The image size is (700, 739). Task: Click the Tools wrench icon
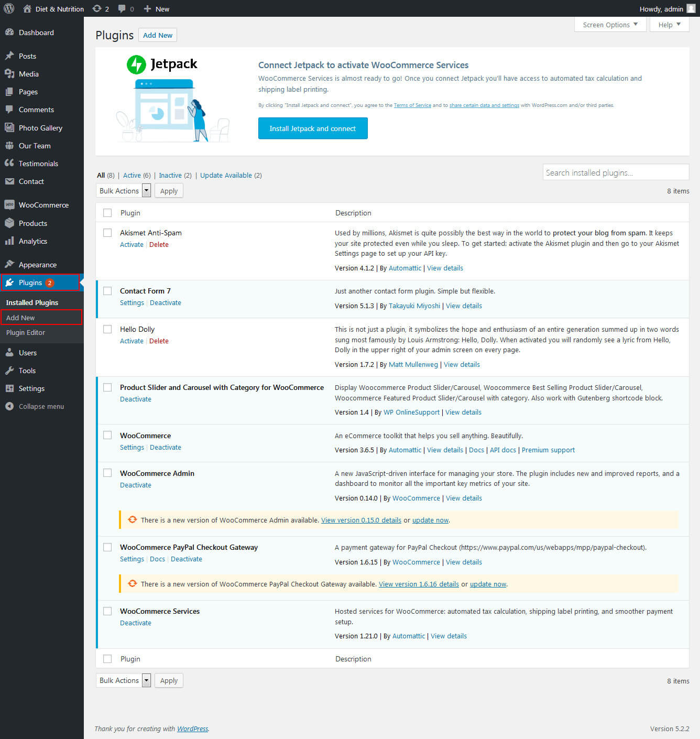pyautogui.click(x=9, y=370)
